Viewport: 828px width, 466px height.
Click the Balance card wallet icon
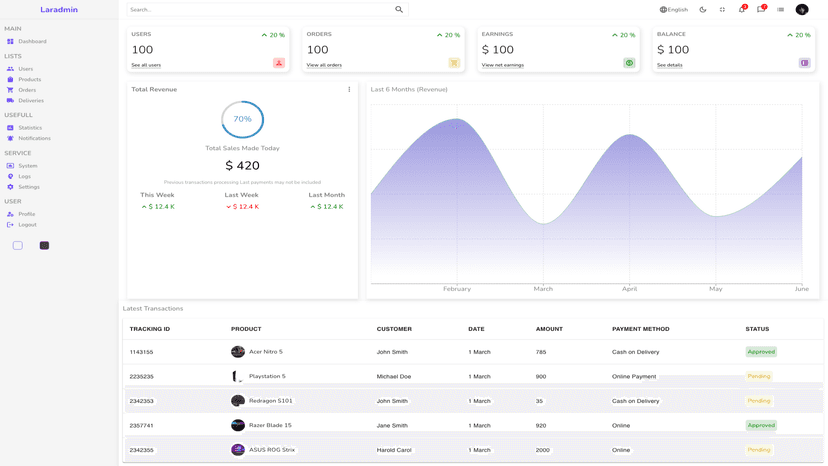804,63
